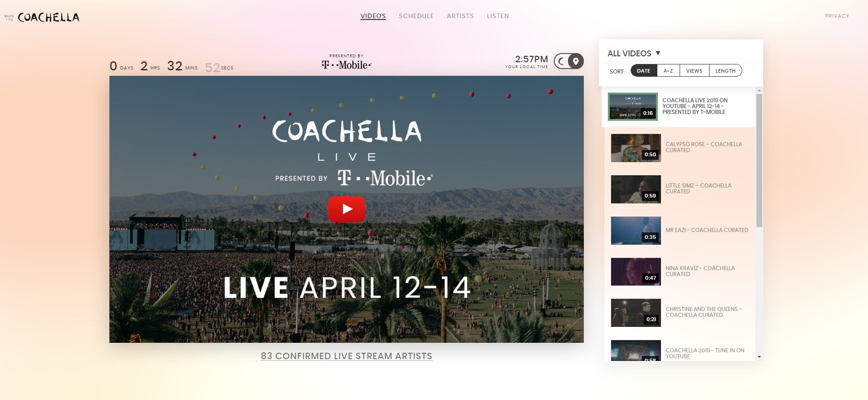Screen dimensions: 868x400
Task: Open the Schedule tab
Action: pos(416,16)
